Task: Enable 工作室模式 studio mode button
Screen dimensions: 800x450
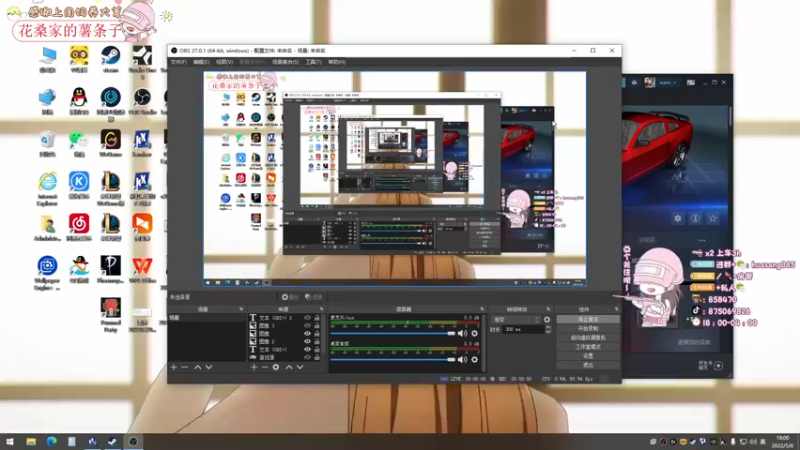Action: (x=588, y=347)
